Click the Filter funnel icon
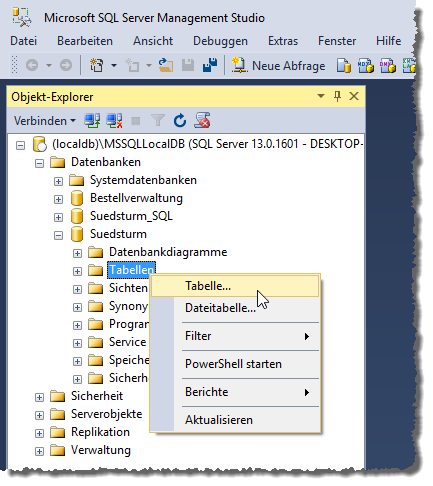This screenshot has height=486, width=433. point(158,121)
